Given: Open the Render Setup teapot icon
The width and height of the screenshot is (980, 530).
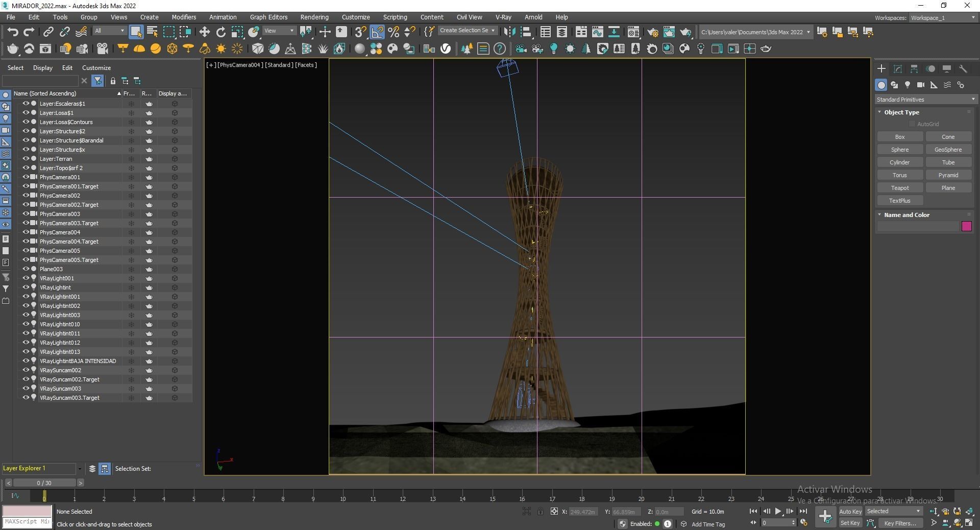Looking at the screenshot, I should 652,32.
